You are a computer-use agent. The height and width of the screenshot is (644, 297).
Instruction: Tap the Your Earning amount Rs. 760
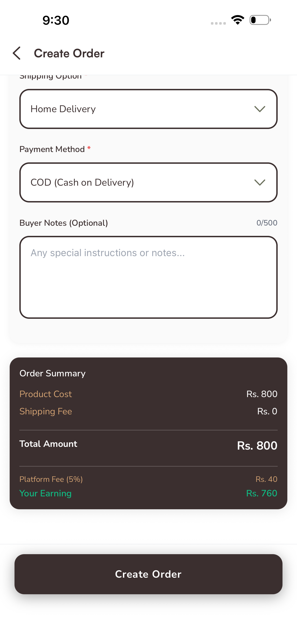coord(262,493)
